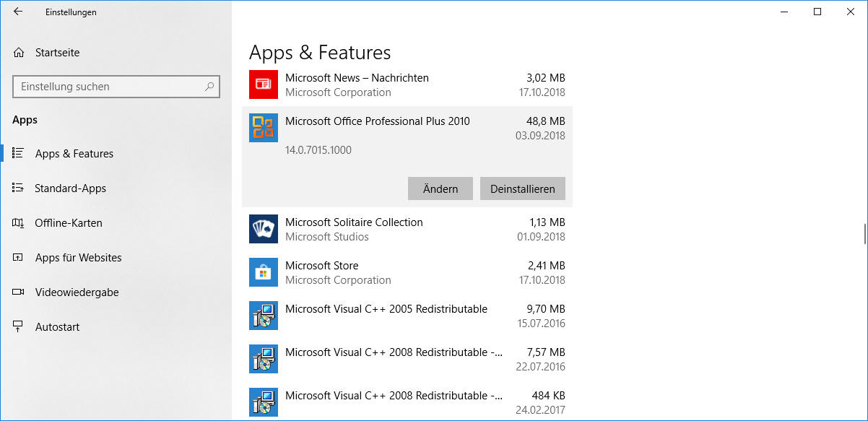Select the Videowiedergabe icon
Viewport: 868px width, 421px height.
[x=18, y=292]
